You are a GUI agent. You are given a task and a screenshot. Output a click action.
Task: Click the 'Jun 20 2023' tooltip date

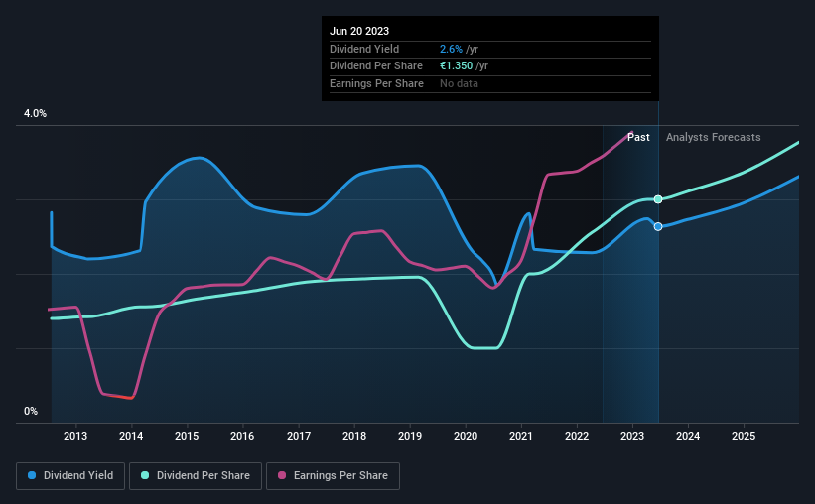click(359, 31)
